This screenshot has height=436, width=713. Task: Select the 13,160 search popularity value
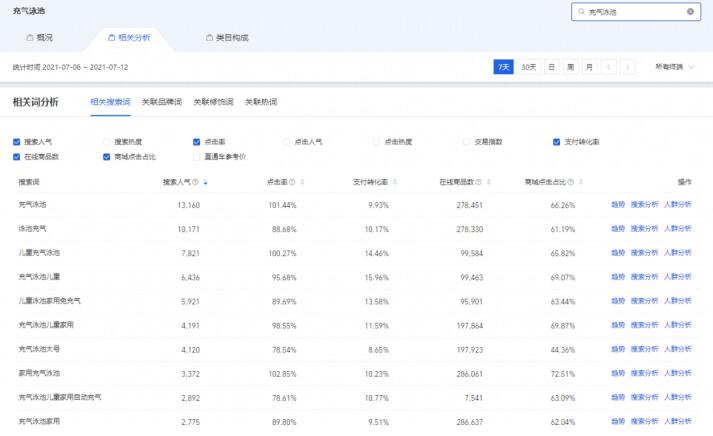pyautogui.click(x=189, y=205)
